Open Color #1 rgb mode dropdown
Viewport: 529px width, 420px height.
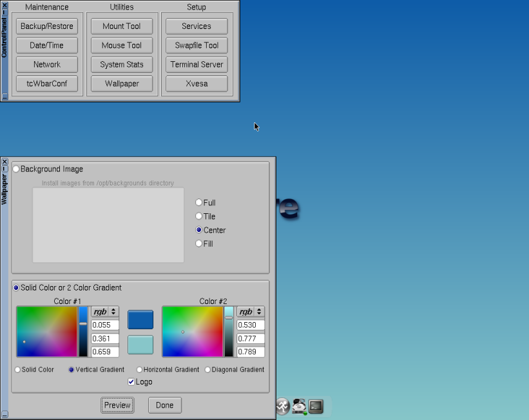point(105,312)
